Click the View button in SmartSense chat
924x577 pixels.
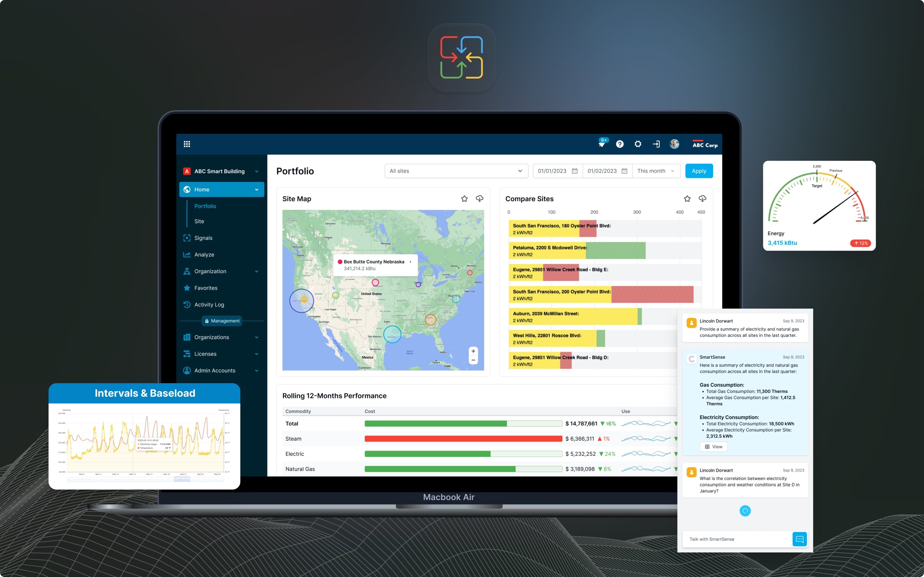(713, 446)
